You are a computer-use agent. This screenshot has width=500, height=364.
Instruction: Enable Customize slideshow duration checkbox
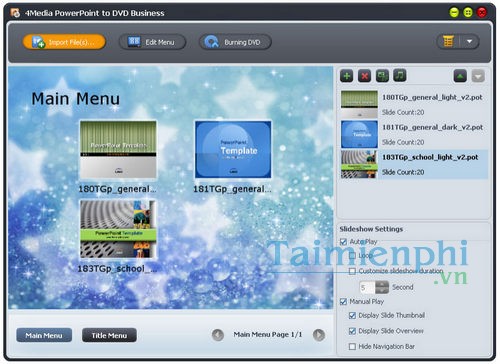point(352,271)
